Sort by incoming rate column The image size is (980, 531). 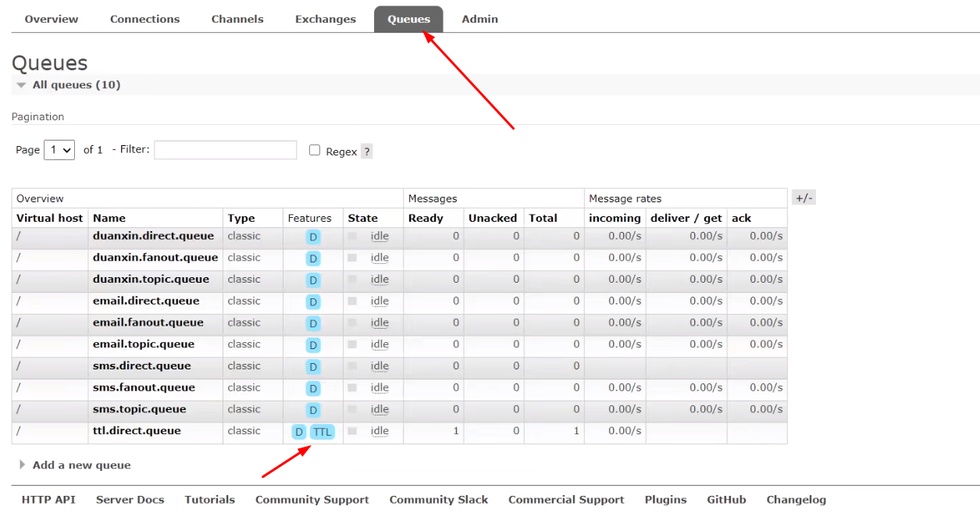pos(615,218)
